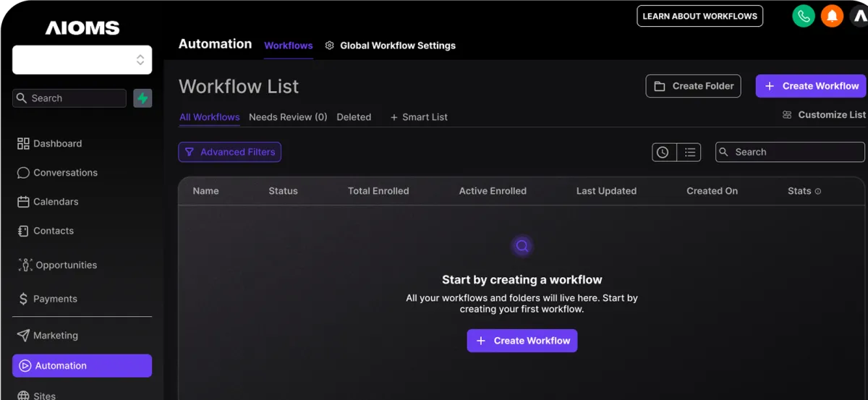Screen dimensions: 868x400
Task: Focus the workflow list Search field
Action: pos(790,152)
